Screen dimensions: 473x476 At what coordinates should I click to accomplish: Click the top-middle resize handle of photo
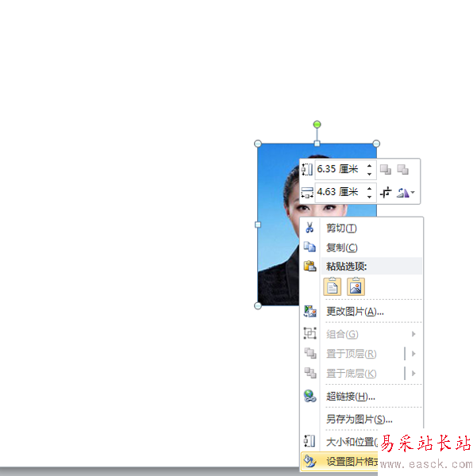tap(317, 144)
